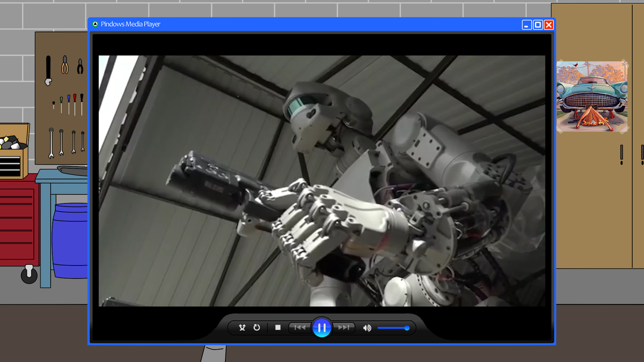
Task: Mute the speaker volume icon
Action: click(367, 328)
